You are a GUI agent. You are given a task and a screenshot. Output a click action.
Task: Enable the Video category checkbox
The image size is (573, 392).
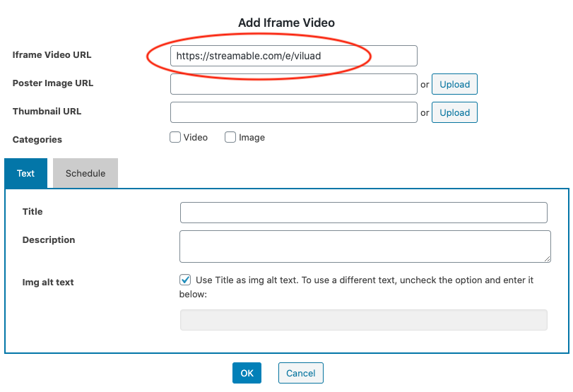tap(175, 138)
